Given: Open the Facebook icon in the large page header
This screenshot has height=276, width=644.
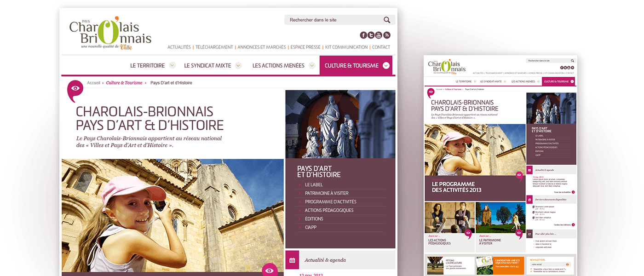Looking at the screenshot, I should tap(363, 35).
